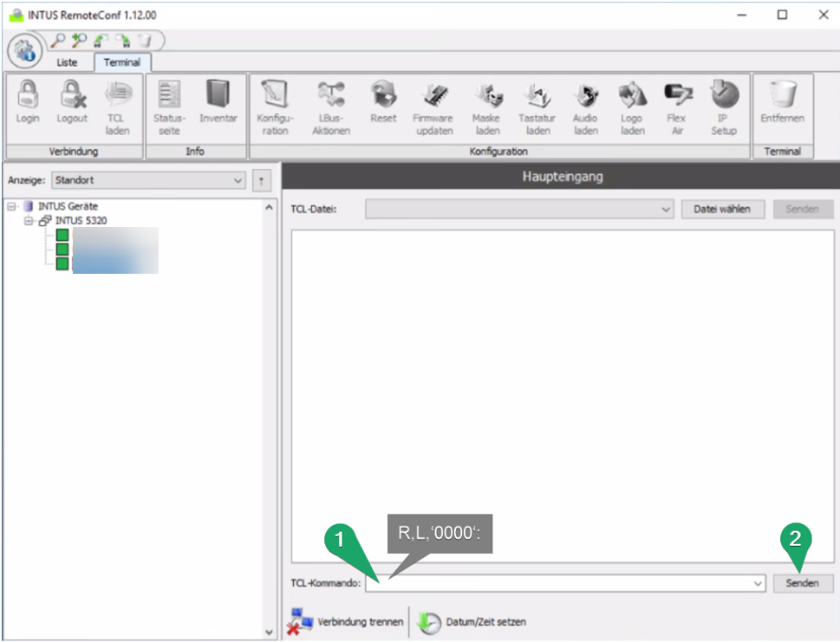The width and height of the screenshot is (840, 642).
Task: Open the Inventar book icon
Action: [x=218, y=95]
